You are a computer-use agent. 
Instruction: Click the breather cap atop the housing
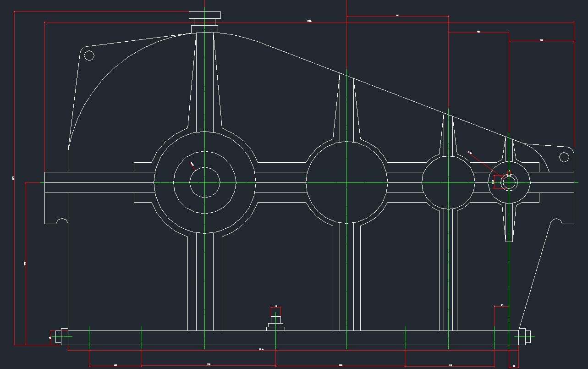pyautogui.click(x=204, y=16)
